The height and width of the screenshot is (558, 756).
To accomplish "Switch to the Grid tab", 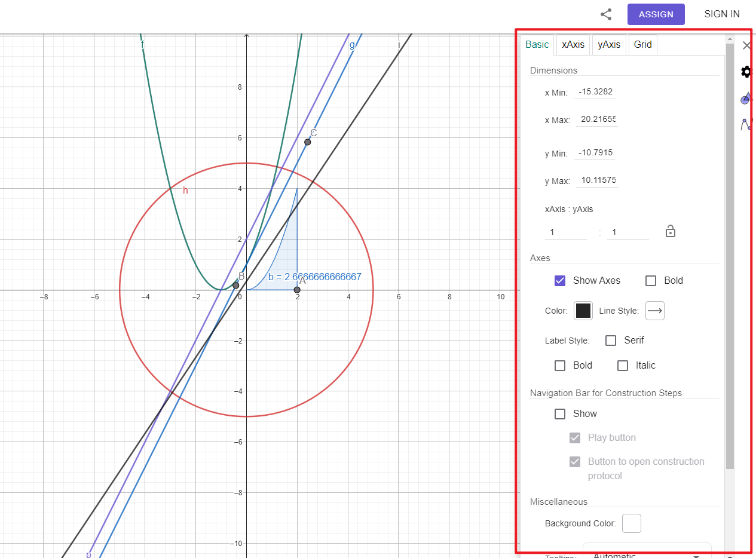I will click(643, 45).
